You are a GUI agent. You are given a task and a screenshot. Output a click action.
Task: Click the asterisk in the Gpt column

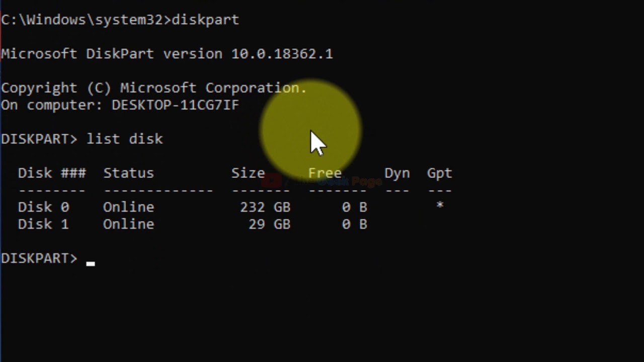point(440,206)
